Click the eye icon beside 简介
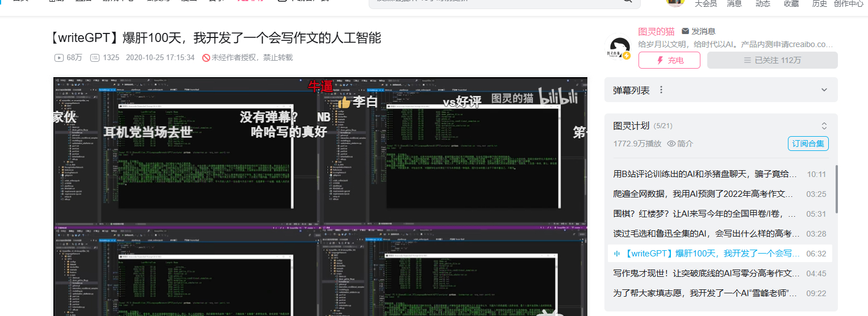 pyautogui.click(x=671, y=144)
